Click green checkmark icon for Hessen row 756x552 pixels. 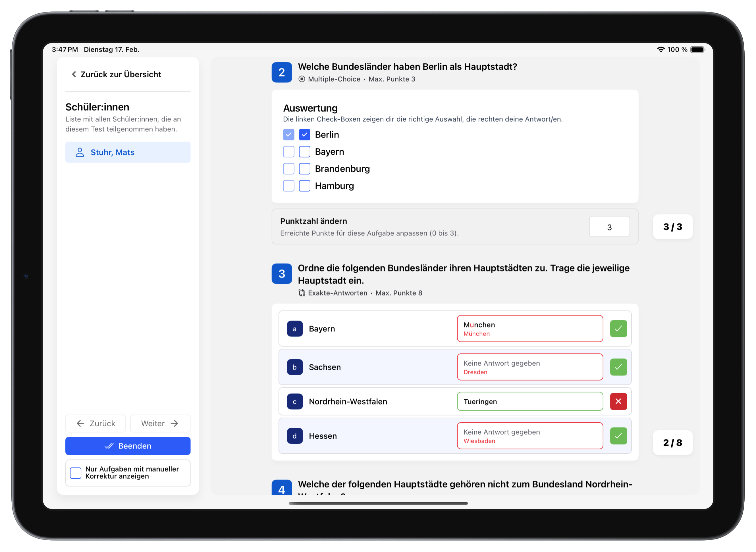coord(618,436)
